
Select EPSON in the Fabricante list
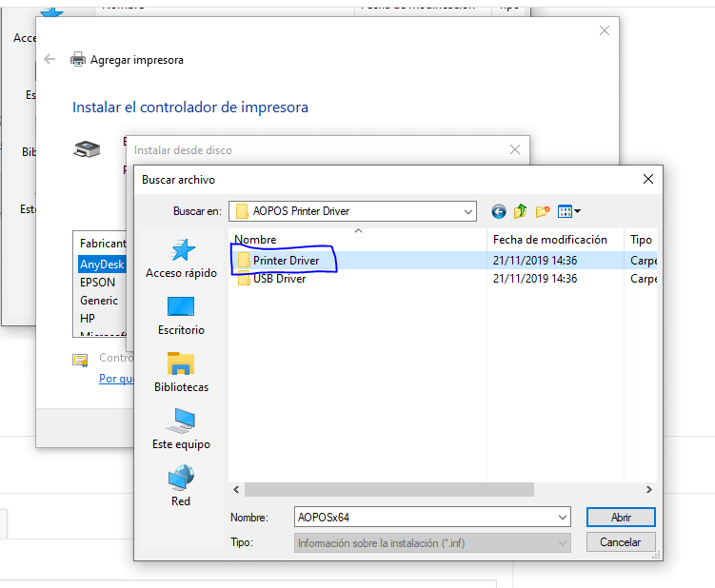coord(97,283)
